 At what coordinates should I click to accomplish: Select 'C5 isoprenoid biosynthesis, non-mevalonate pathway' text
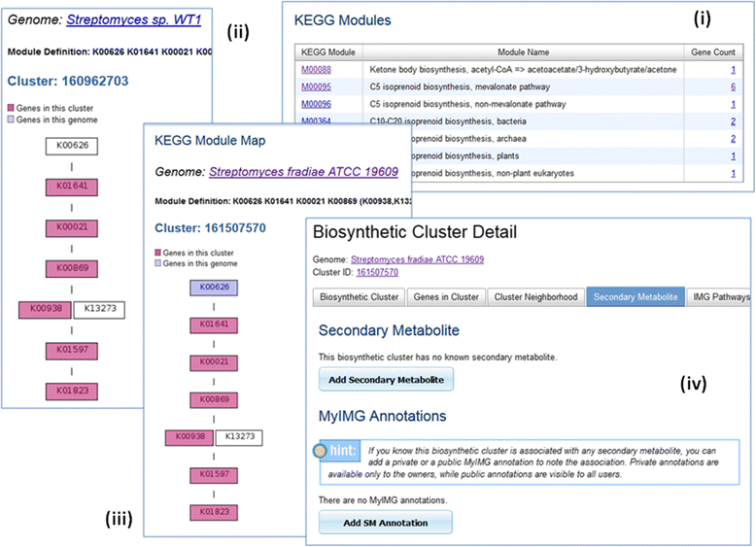467,104
